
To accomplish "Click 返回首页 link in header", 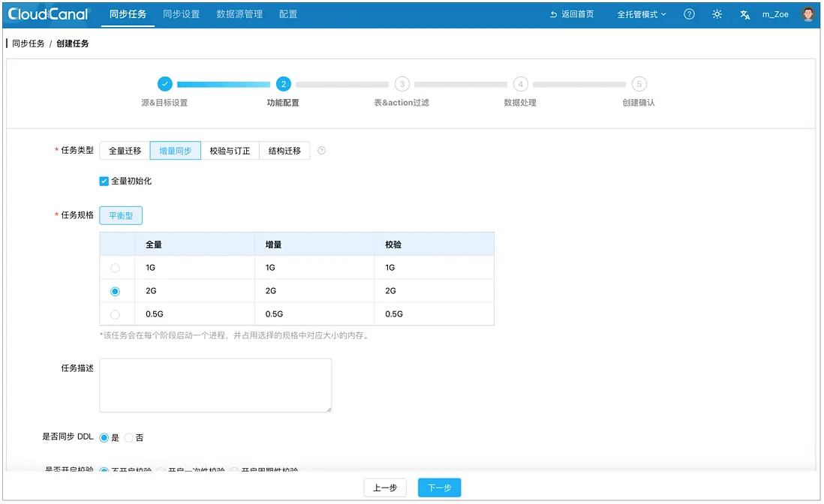I will click(x=572, y=14).
